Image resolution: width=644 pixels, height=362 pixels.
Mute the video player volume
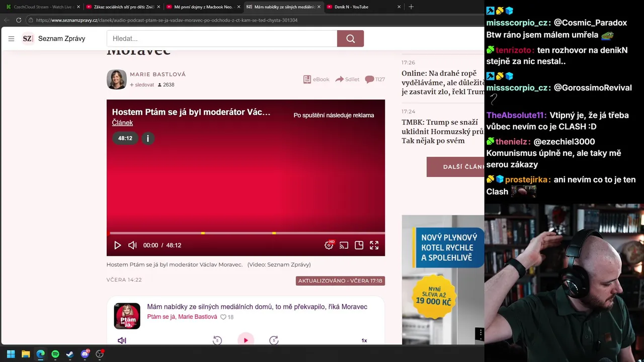[x=132, y=245]
